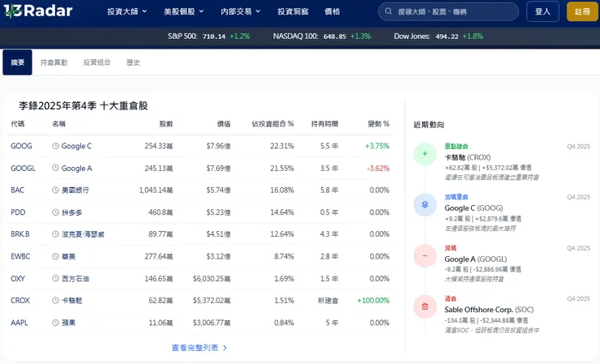The width and height of the screenshot is (600, 364).
Task: Click the 美國銀行 stock name
Action: coord(75,190)
